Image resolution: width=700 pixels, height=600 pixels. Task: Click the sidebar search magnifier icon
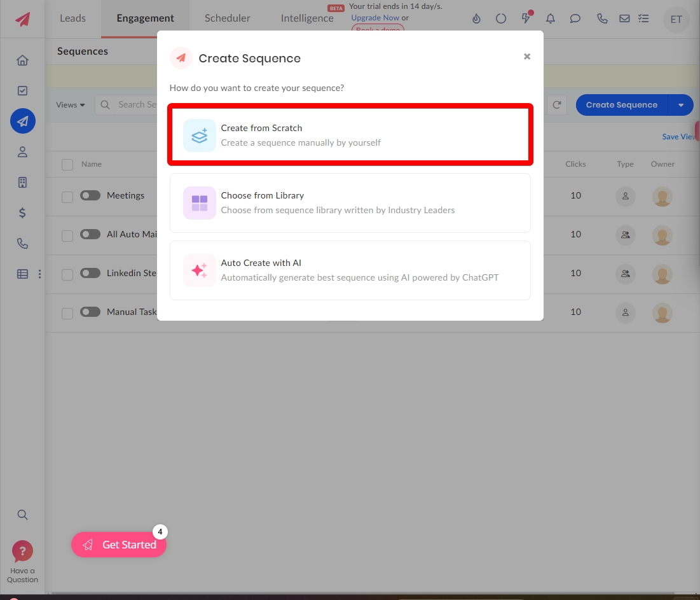(22, 515)
